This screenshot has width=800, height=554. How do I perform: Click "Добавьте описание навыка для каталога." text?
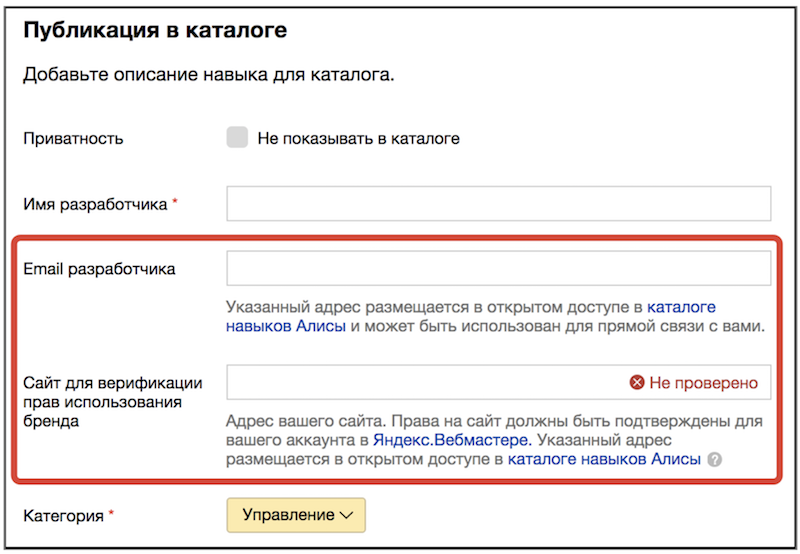click(209, 75)
